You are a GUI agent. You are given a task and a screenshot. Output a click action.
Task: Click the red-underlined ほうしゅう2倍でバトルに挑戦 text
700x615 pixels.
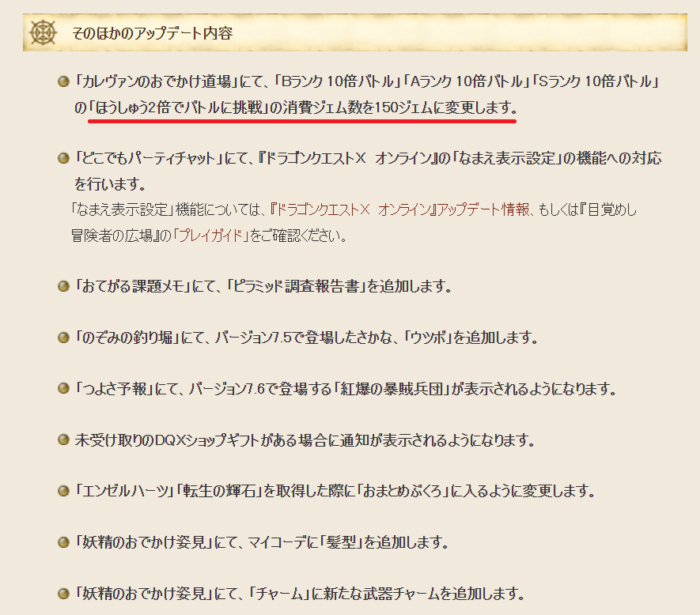tap(302, 108)
